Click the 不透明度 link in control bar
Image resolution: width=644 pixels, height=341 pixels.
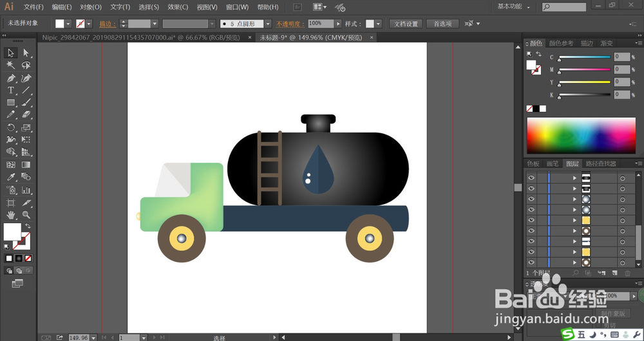pyautogui.click(x=290, y=24)
